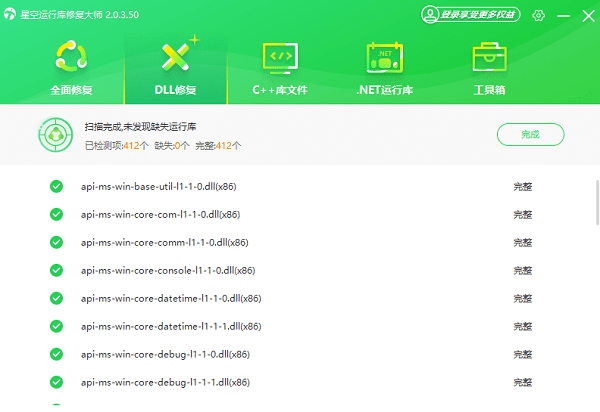Switch to the 全面修复 tab label

pyautogui.click(x=71, y=90)
